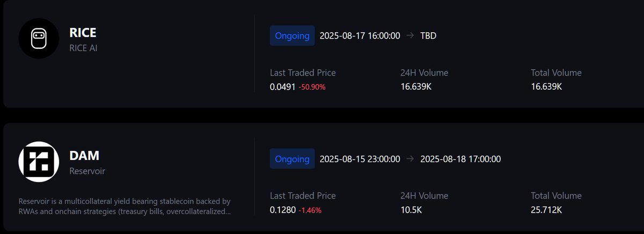Click the 0.1280 last traded price

(283, 210)
